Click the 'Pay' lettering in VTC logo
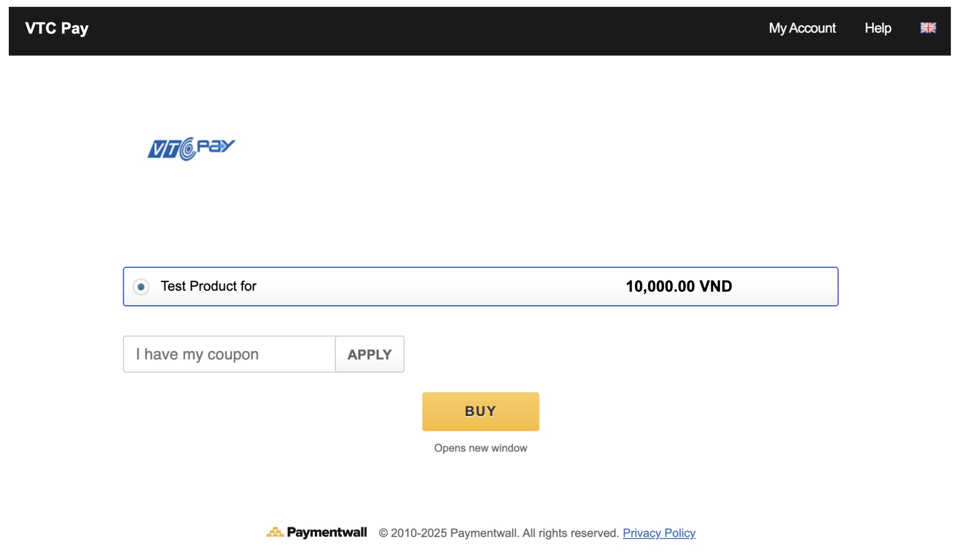The image size is (966, 560). [215, 146]
